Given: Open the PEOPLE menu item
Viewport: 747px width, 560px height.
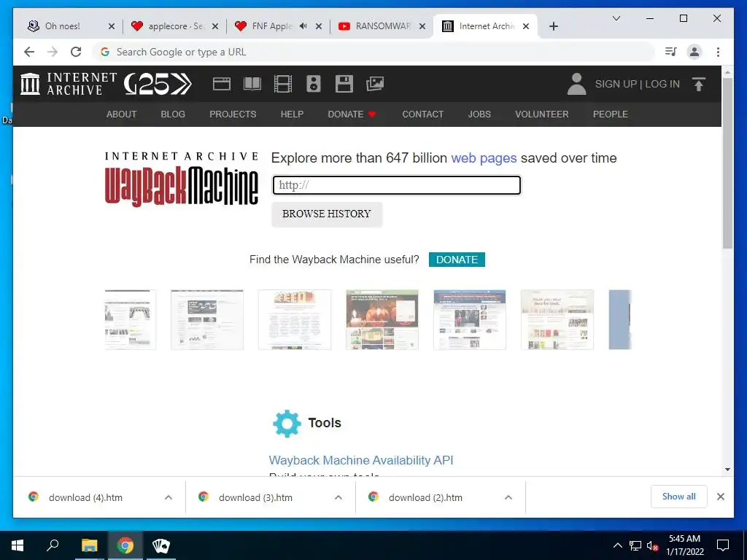Looking at the screenshot, I should click(611, 114).
